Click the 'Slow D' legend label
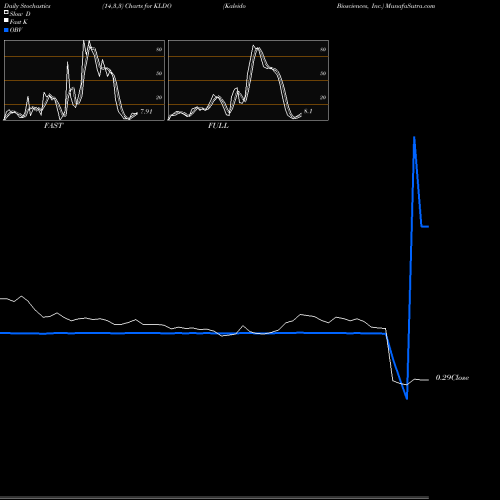The width and height of the screenshot is (500, 500). click(20, 14)
